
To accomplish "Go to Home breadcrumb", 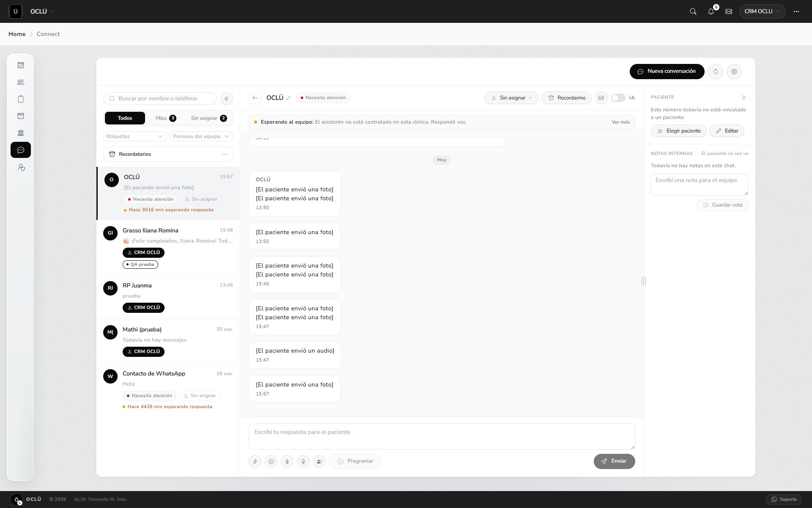I will (x=17, y=34).
